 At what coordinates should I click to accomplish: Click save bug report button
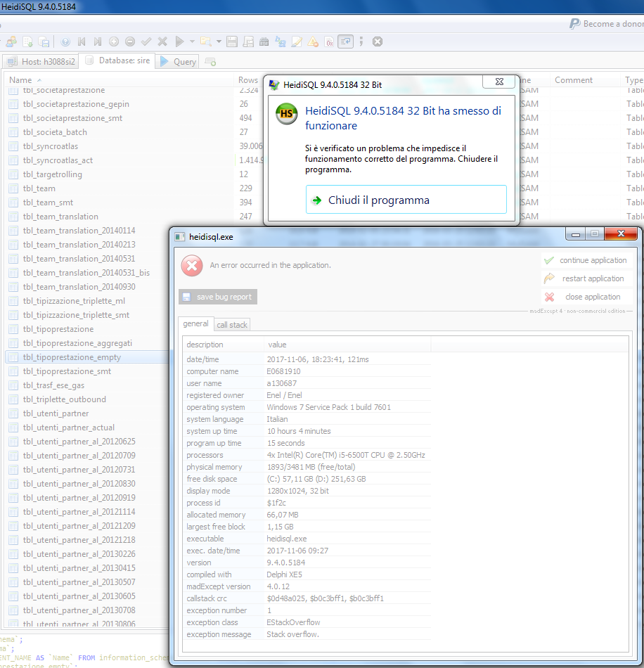[x=218, y=297]
